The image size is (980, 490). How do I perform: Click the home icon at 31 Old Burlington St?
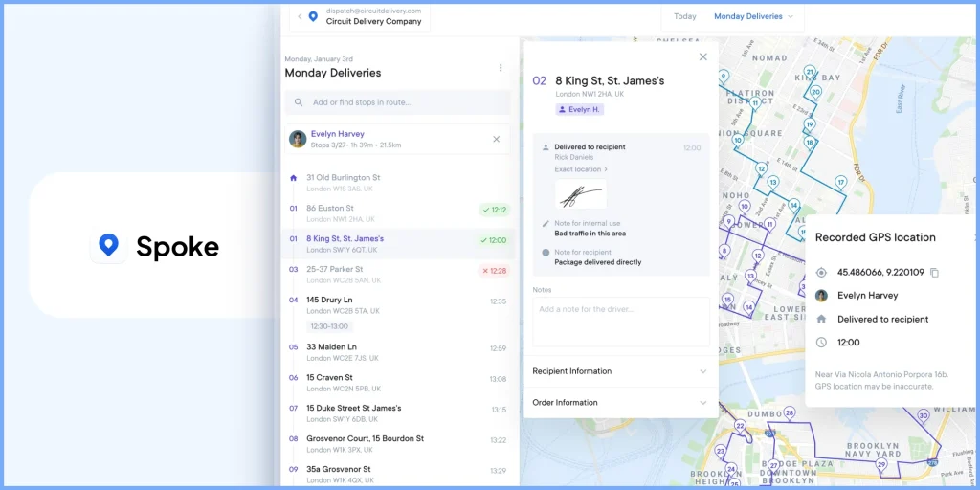pos(294,178)
